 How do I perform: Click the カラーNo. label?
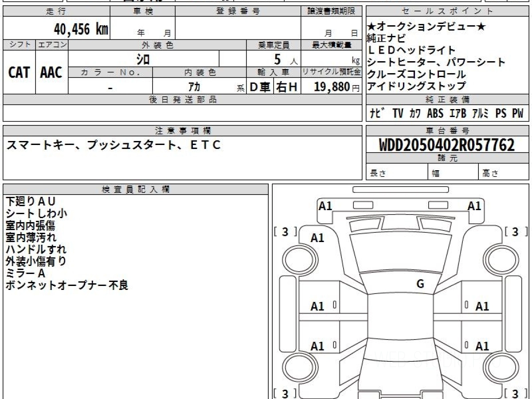(x=110, y=72)
